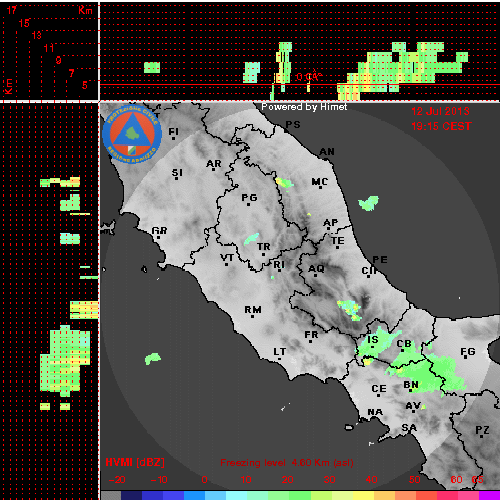Click the FR city label

(311, 334)
